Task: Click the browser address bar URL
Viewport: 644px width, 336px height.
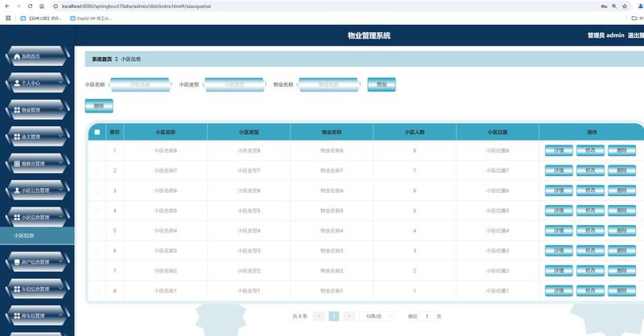Action: [136, 6]
